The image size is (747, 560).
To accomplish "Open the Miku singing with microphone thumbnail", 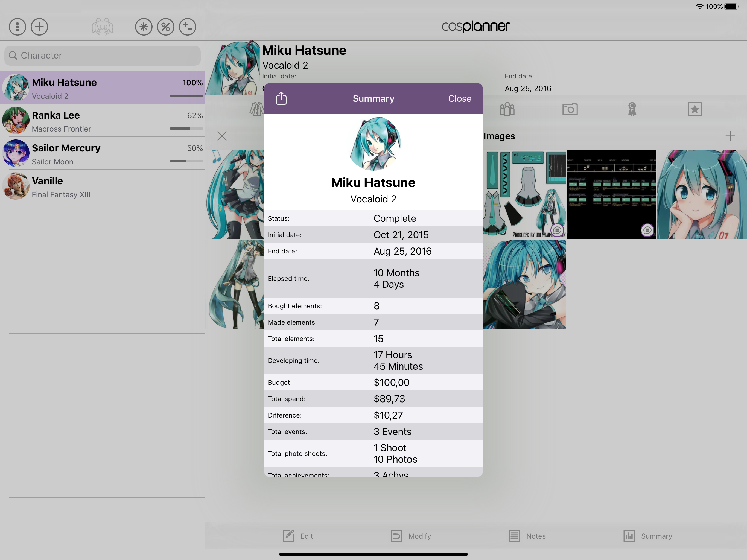I will point(235,194).
